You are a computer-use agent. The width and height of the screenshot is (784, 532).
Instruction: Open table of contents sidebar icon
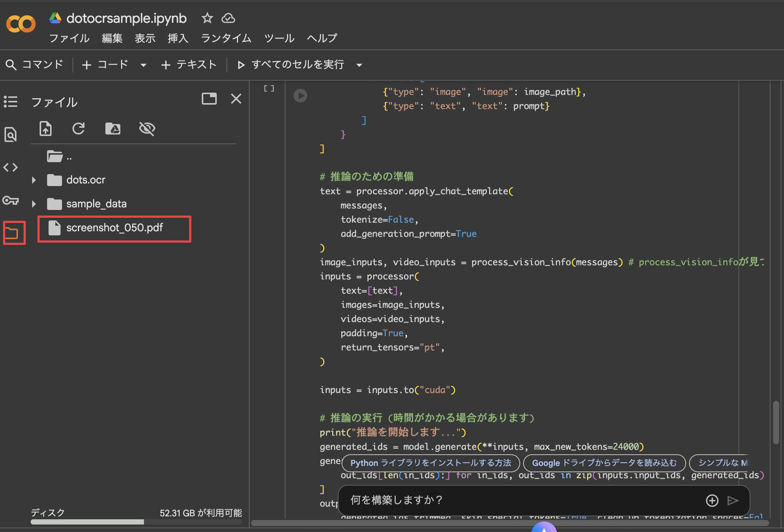[10, 102]
